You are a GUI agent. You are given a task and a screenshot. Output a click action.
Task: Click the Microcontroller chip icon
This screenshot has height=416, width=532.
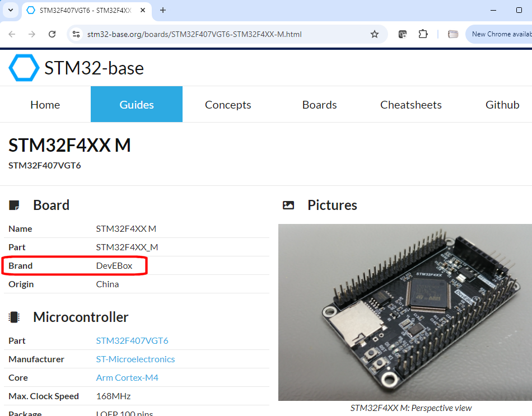click(x=14, y=317)
